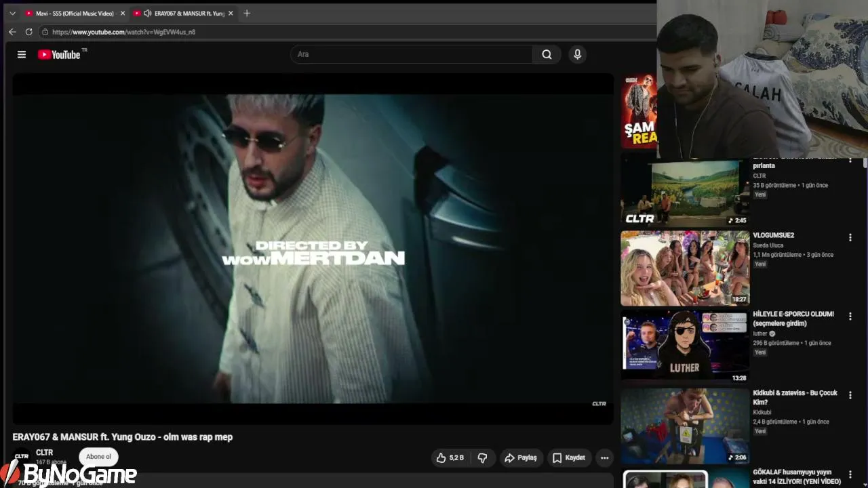Viewport: 868px width, 488px height.
Task: Open the CLTR channel avatar
Action: [22, 457]
